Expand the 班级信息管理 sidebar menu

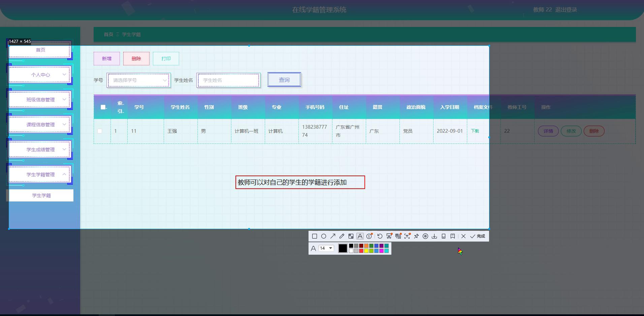click(40, 100)
